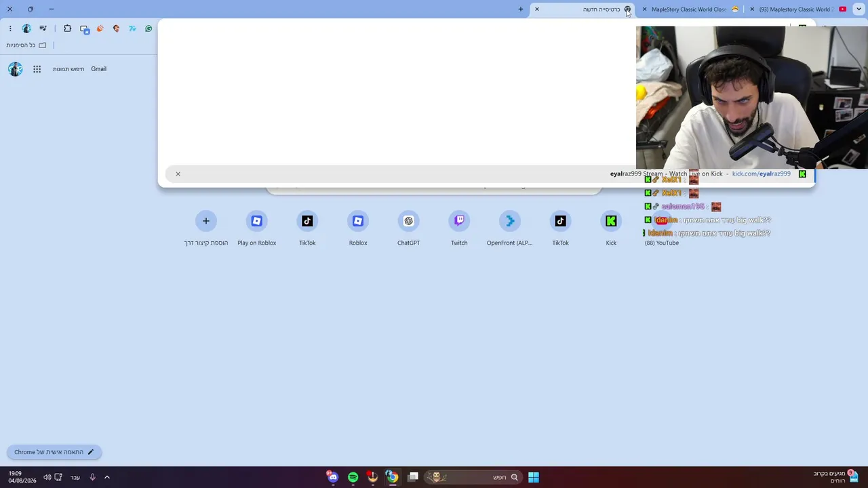Click the microphone icon in the system tray

click(93, 477)
